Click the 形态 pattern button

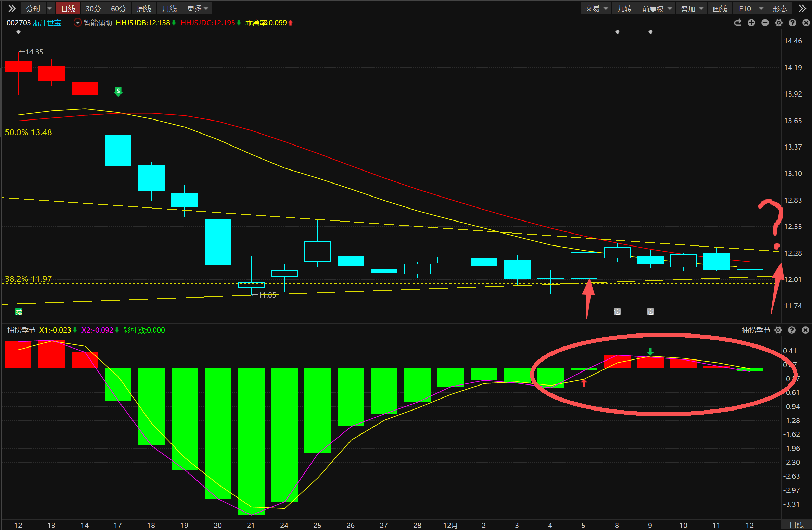(x=779, y=9)
